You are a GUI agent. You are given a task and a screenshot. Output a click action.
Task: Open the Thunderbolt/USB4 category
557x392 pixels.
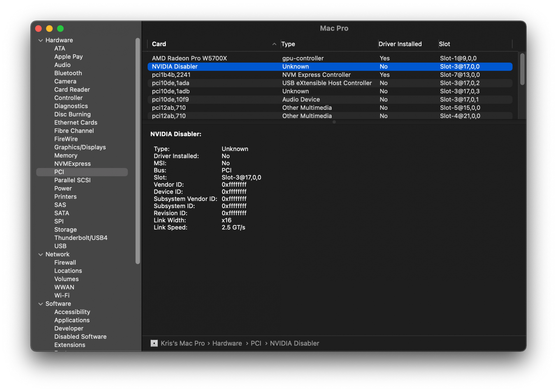(81, 238)
